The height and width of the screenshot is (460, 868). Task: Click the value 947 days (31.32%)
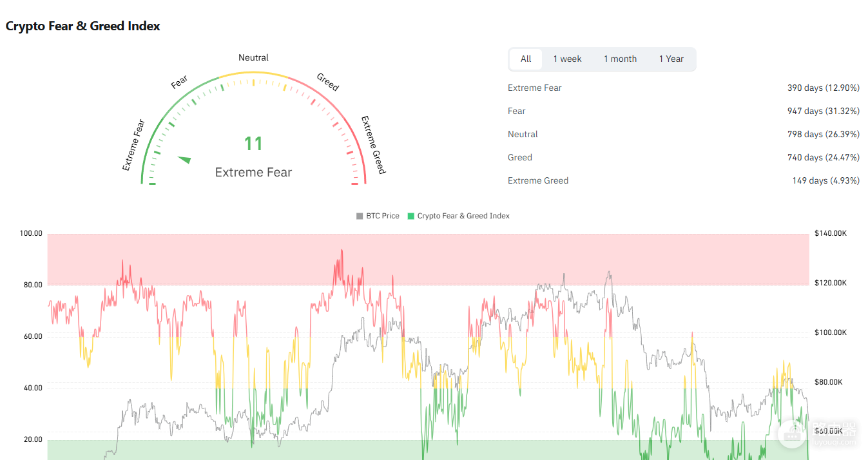coord(824,111)
